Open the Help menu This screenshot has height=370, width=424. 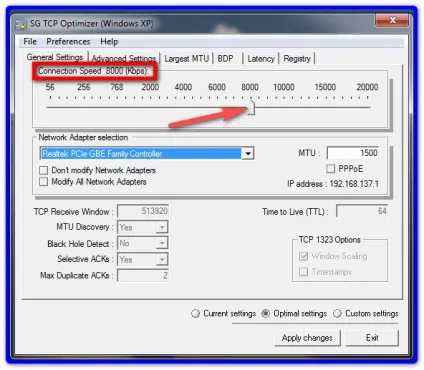coord(109,42)
